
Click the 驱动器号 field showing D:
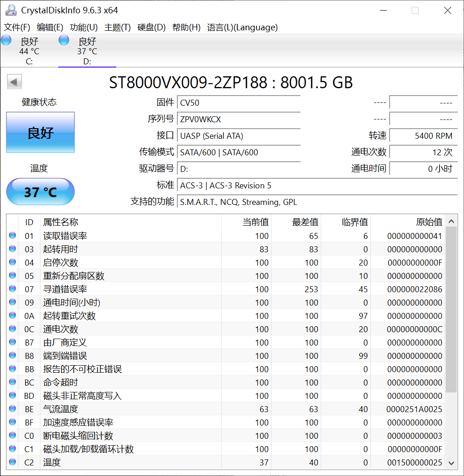238,169
